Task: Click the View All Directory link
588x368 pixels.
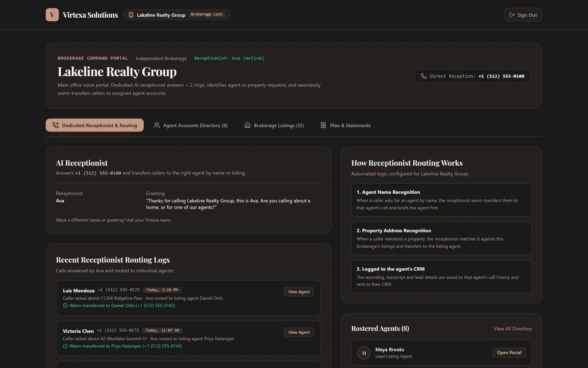Action: click(513, 329)
